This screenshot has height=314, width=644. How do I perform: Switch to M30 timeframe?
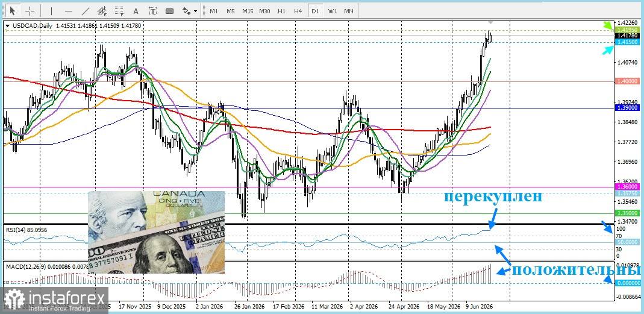coord(264,11)
